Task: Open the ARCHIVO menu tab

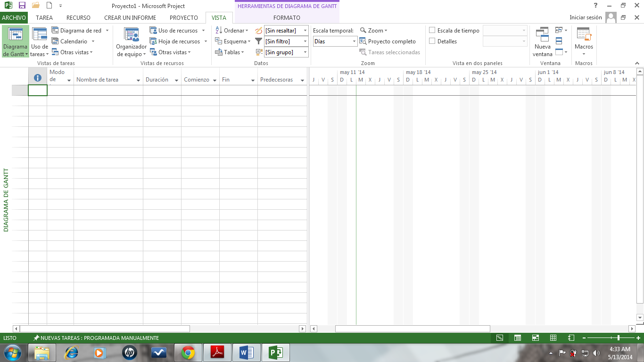Action: [14, 18]
